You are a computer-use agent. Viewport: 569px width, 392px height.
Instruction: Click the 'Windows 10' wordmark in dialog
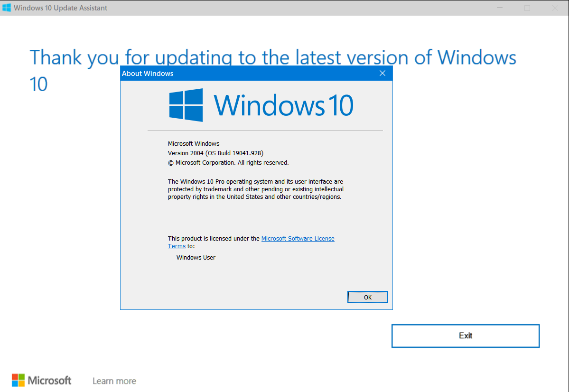click(283, 105)
